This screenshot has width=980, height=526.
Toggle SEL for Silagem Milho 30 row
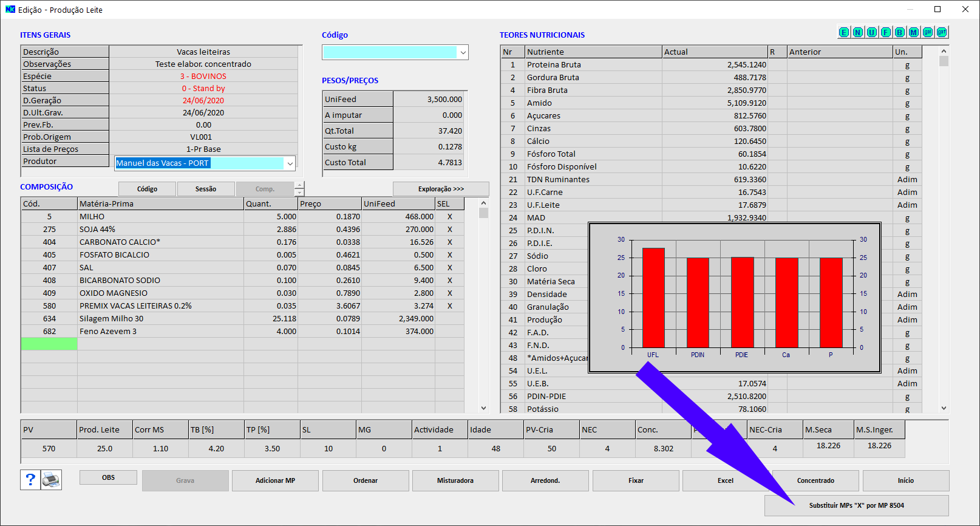point(449,319)
